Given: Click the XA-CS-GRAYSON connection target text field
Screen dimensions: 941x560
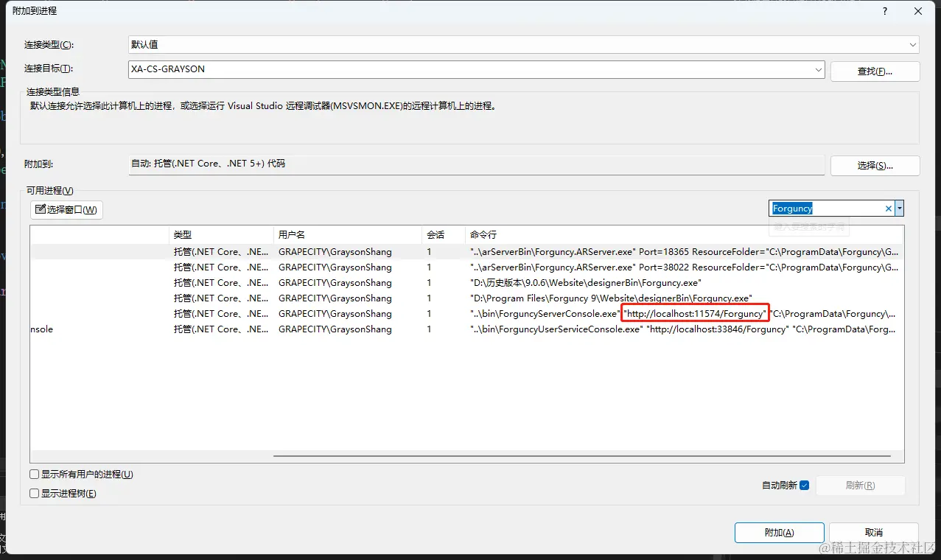Looking at the screenshot, I should coord(471,69).
